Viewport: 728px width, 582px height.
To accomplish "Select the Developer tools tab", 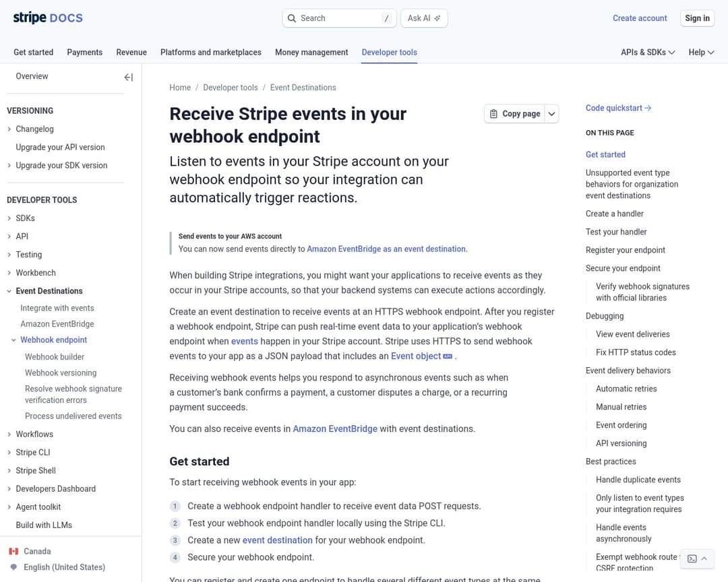I will 389,53.
